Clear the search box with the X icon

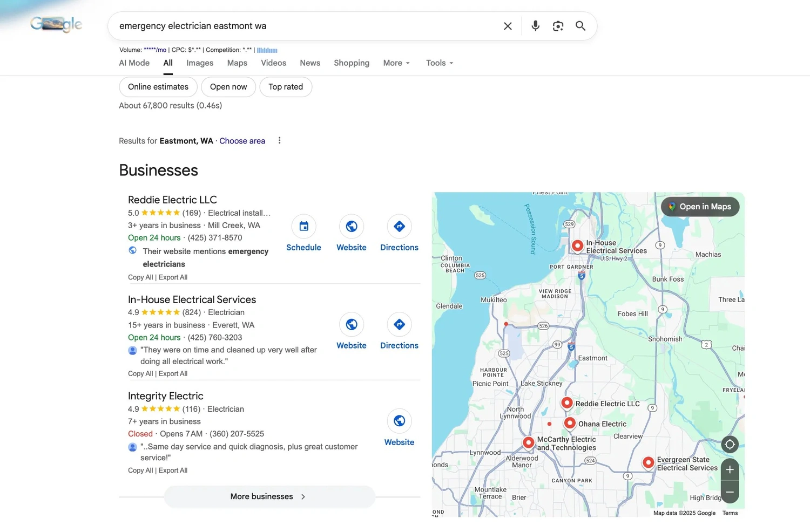coord(508,26)
